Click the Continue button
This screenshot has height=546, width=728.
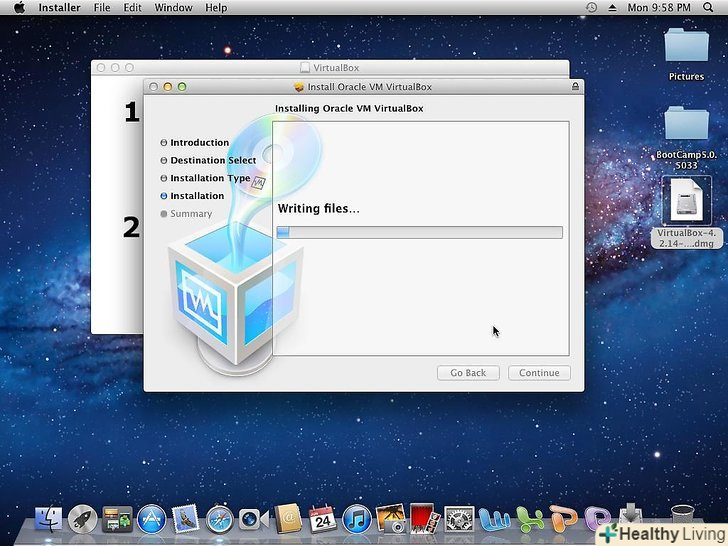[x=539, y=373]
